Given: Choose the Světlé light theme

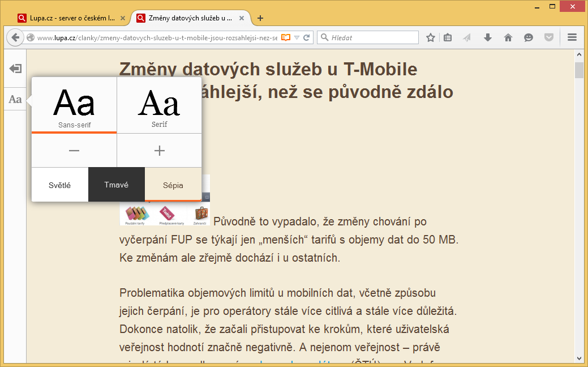Looking at the screenshot, I should click(60, 185).
